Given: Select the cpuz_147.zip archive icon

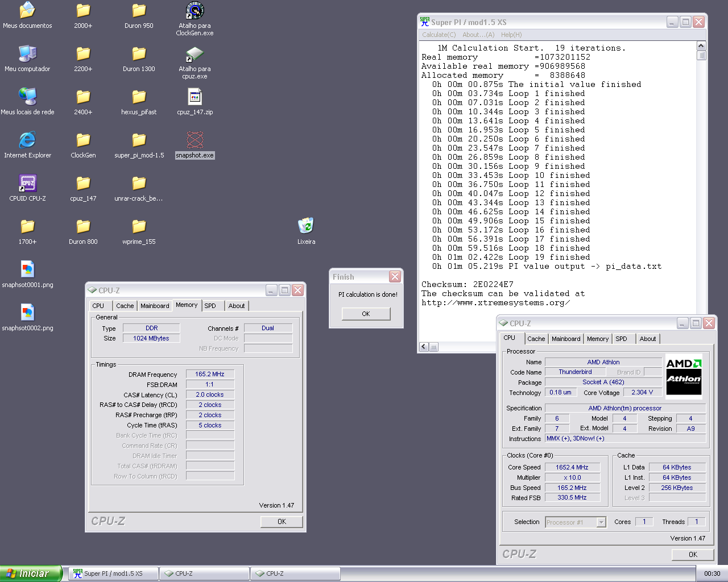Looking at the screenshot, I should (x=195, y=102).
